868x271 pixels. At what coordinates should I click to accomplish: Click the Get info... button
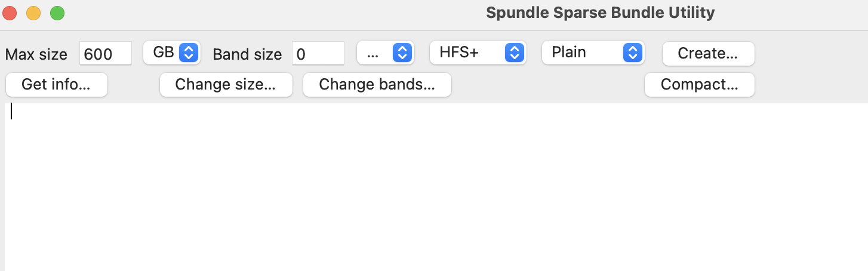56,85
